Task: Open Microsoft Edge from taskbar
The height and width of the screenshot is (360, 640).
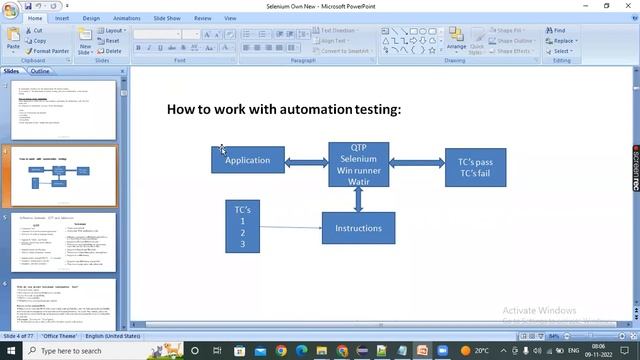Action: [301, 351]
